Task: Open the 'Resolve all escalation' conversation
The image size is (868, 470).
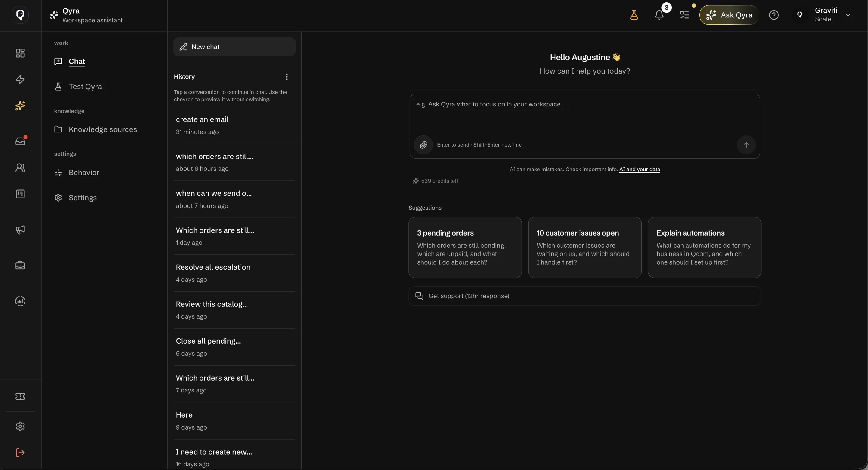Action: 234,273
